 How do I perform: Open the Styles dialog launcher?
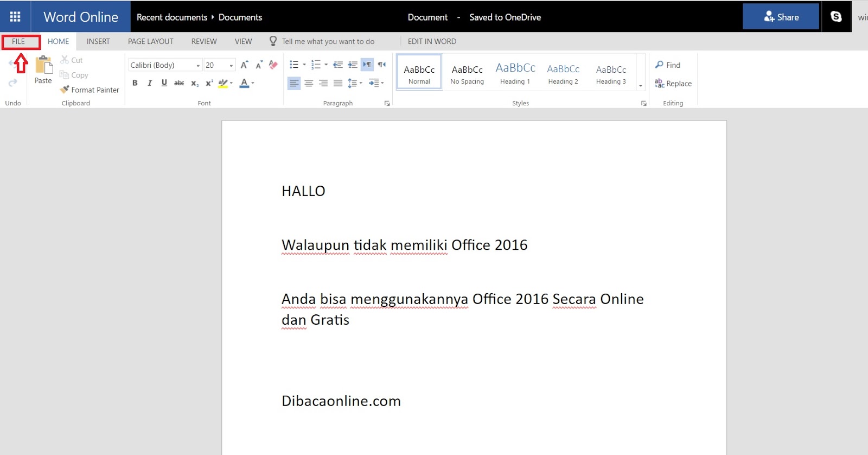pyautogui.click(x=644, y=103)
